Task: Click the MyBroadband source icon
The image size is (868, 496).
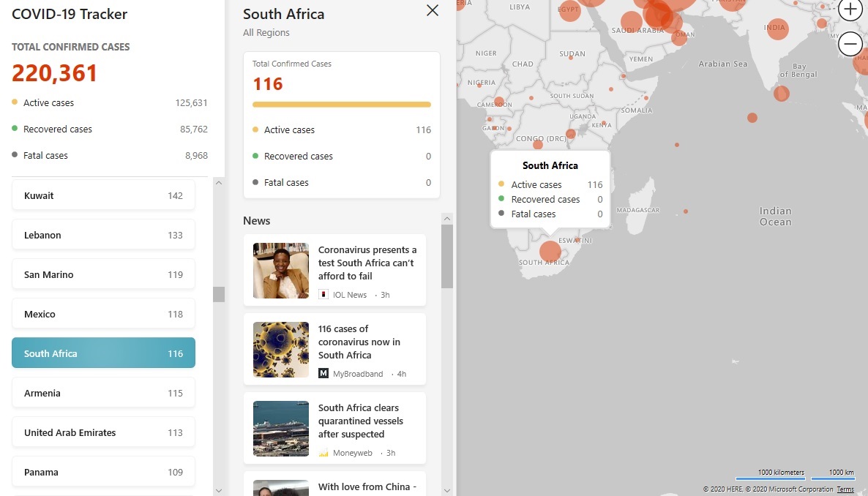Action: [x=323, y=374]
